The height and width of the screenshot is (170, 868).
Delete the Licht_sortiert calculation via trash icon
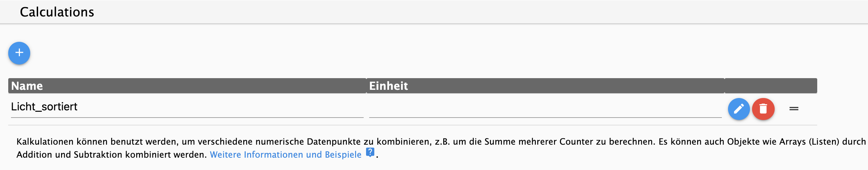coord(763,109)
